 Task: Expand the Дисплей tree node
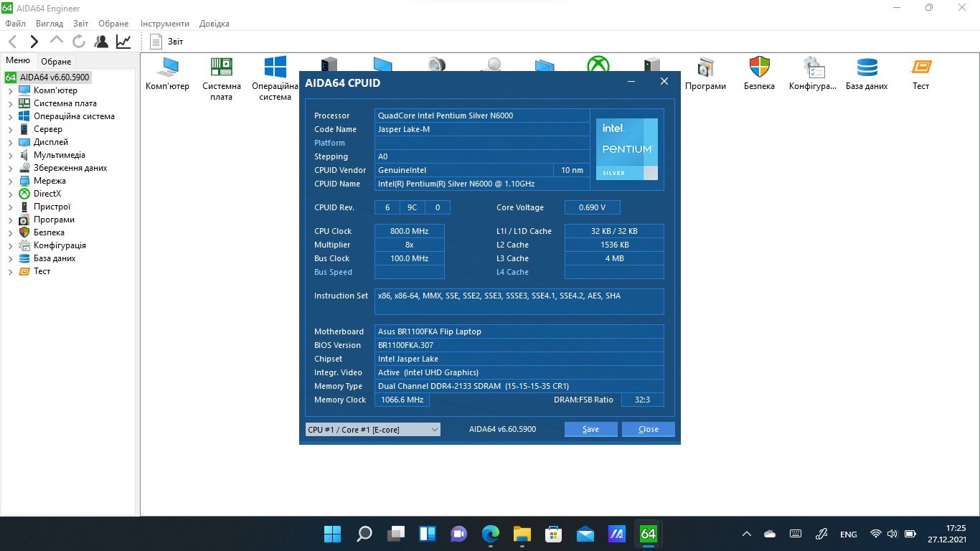(x=10, y=142)
